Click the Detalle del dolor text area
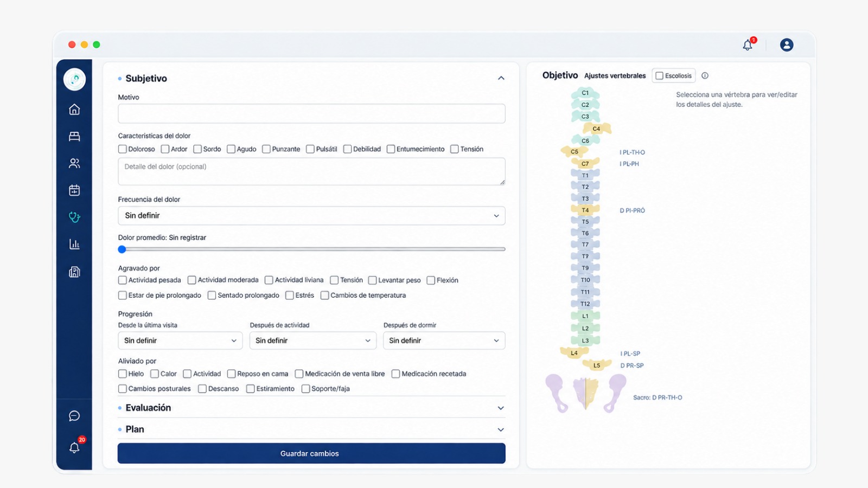The height and width of the screenshot is (488, 868). point(311,171)
